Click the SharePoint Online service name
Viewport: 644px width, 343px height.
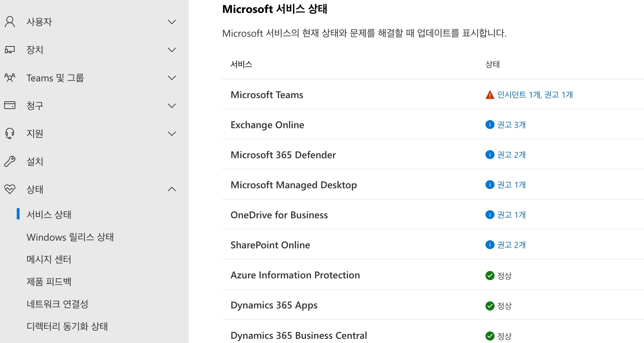270,245
